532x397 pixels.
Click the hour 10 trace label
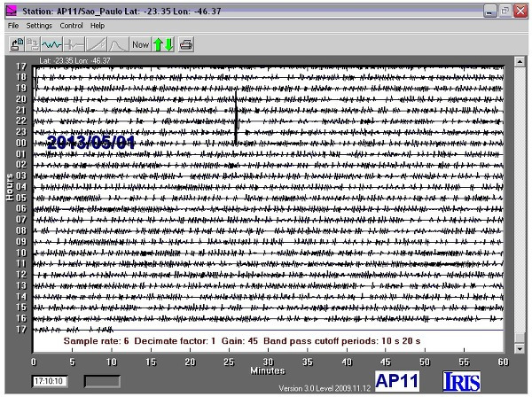[x=21, y=253]
